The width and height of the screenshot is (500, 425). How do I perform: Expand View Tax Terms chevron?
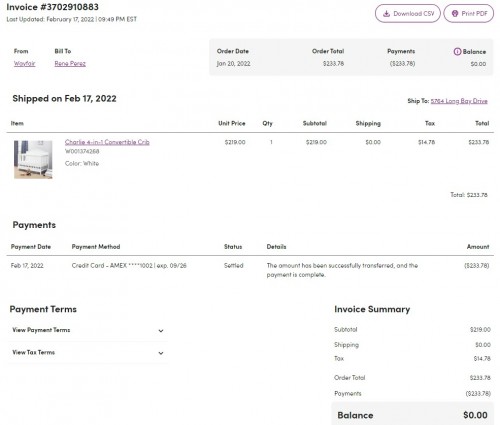[x=161, y=353]
